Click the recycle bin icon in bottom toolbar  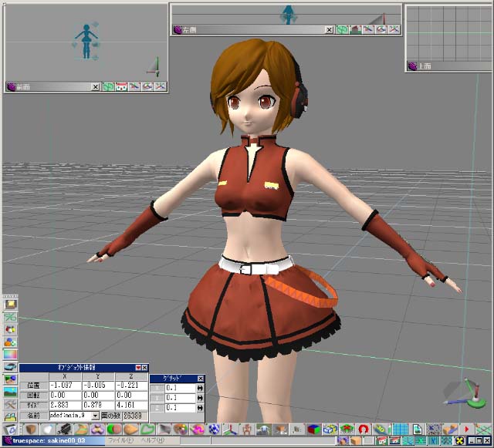[x=10, y=429]
